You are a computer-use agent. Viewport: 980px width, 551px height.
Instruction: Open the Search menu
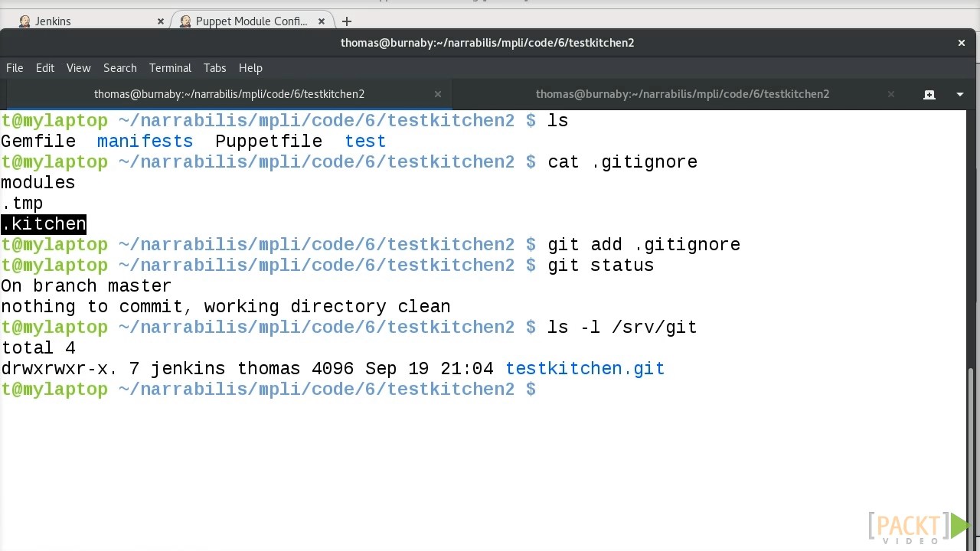120,68
